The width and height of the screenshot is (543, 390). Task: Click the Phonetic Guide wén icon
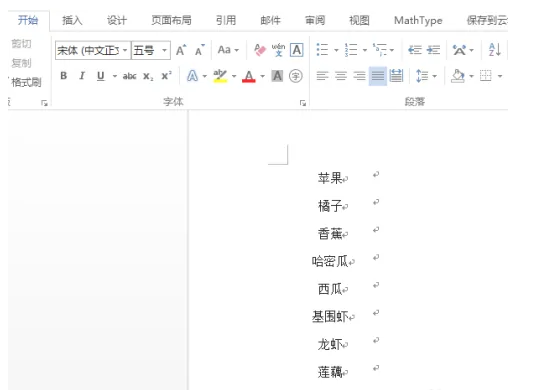278,50
